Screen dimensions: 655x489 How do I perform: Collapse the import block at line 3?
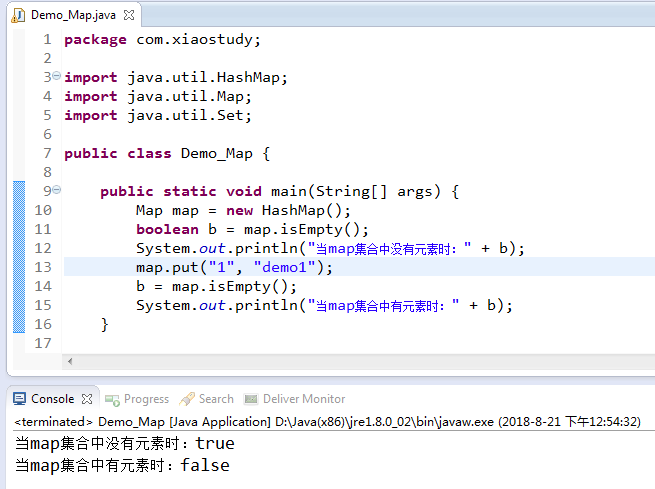click(x=56, y=76)
